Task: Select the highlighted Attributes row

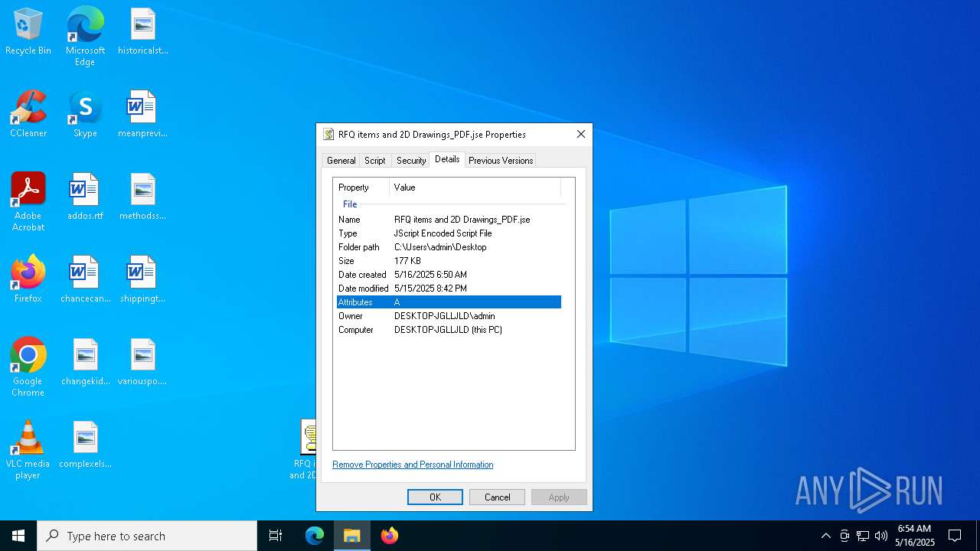Action: tap(449, 302)
